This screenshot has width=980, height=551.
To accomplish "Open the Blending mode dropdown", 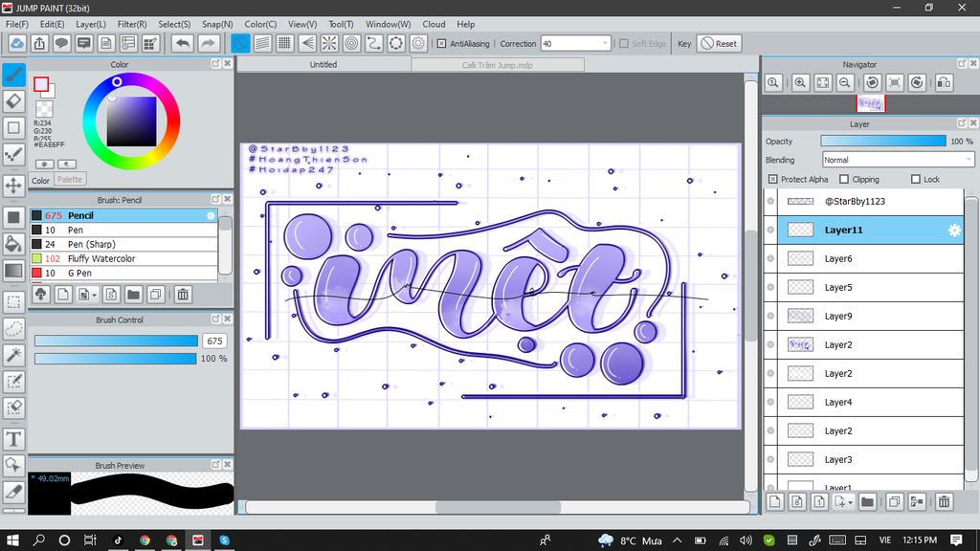I will coord(898,160).
